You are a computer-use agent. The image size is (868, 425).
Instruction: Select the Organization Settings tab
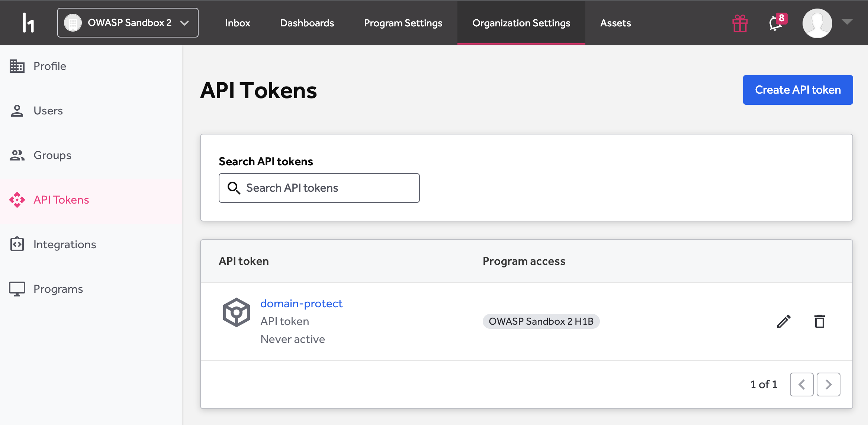point(521,23)
